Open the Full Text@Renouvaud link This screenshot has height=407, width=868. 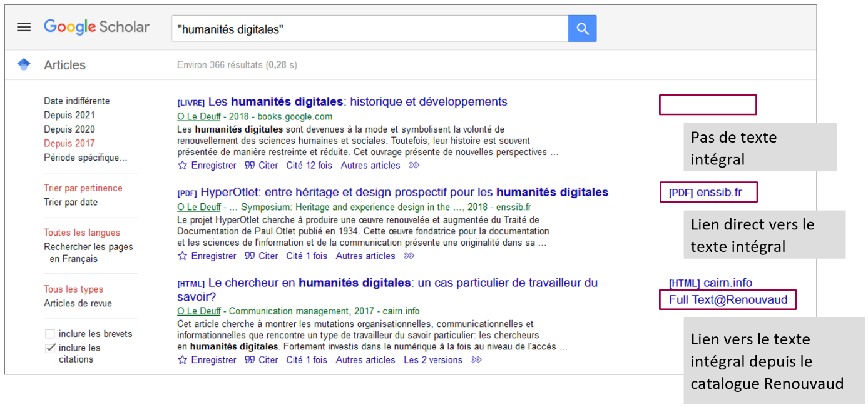(x=728, y=300)
